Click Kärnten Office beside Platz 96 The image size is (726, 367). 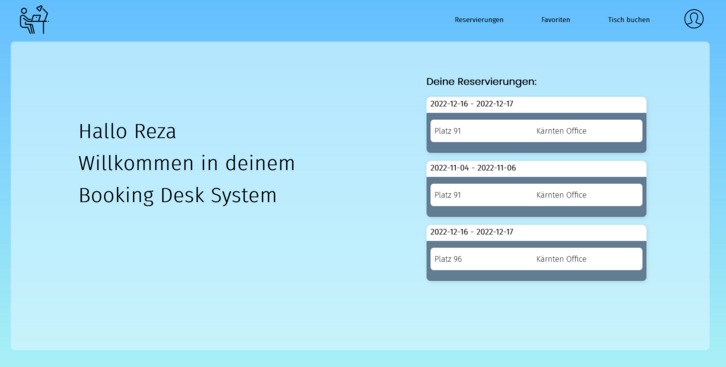click(x=561, y=259)
